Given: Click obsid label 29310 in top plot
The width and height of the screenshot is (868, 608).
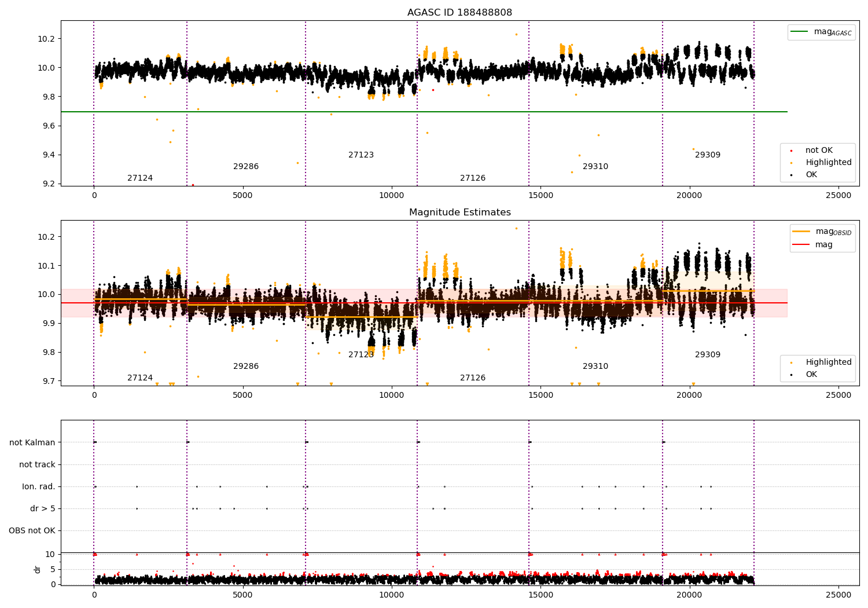Looking at the screenshot, I should pyautogui.click(x=595, y=167).
